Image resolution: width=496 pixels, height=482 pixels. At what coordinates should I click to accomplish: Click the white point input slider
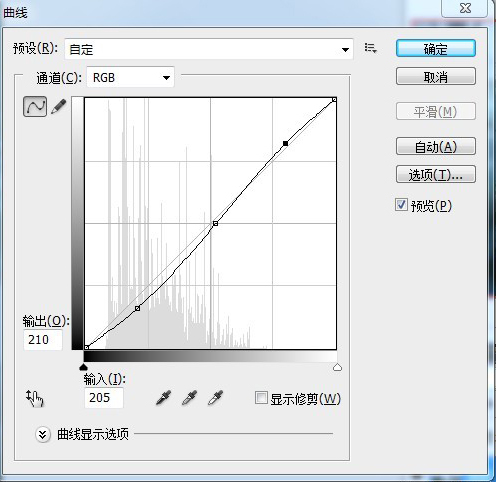(x=337, y=367)
